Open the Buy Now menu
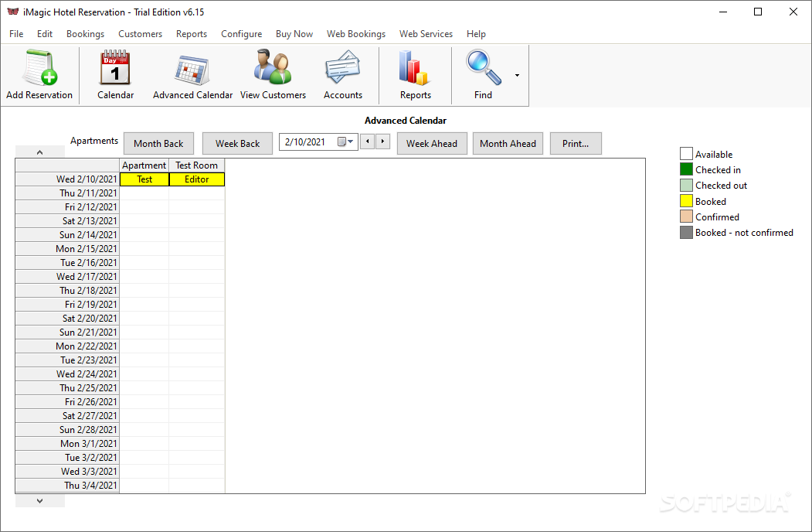Image resolution: width=812 pixels, height=532 pixels. 294,34
